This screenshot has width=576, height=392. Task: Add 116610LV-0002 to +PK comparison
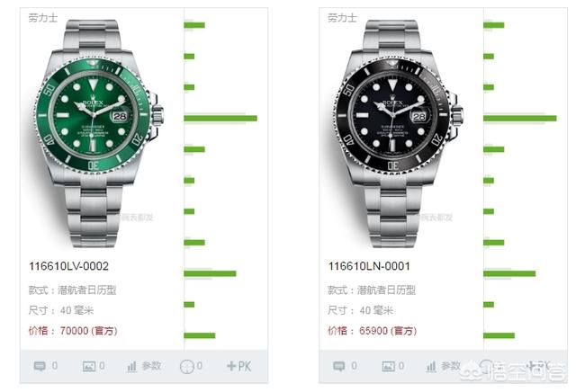(238, 366)
